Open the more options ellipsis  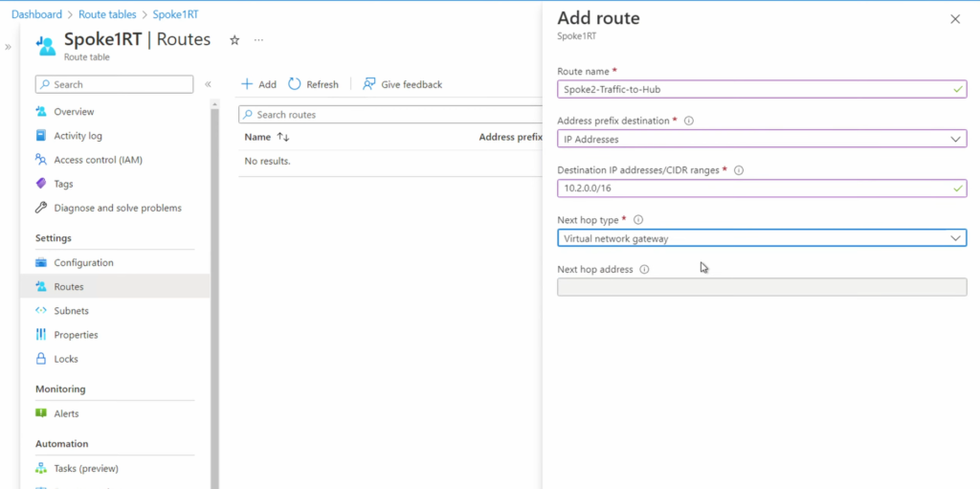click(x=258, y=40)
